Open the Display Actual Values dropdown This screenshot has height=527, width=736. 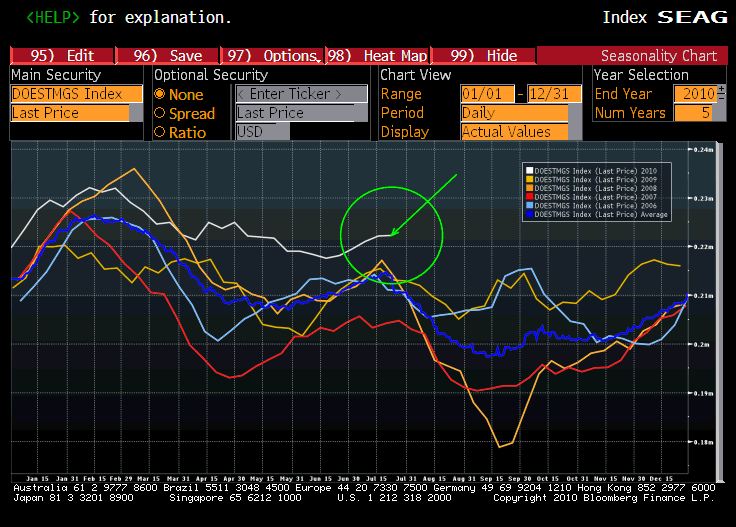pos(514,132)
